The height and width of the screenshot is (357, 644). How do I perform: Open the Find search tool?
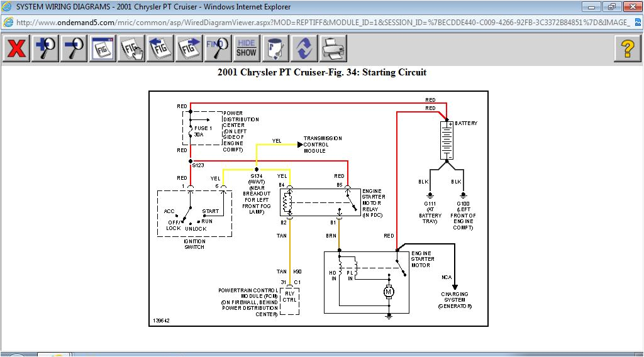(x=218, y=48)
